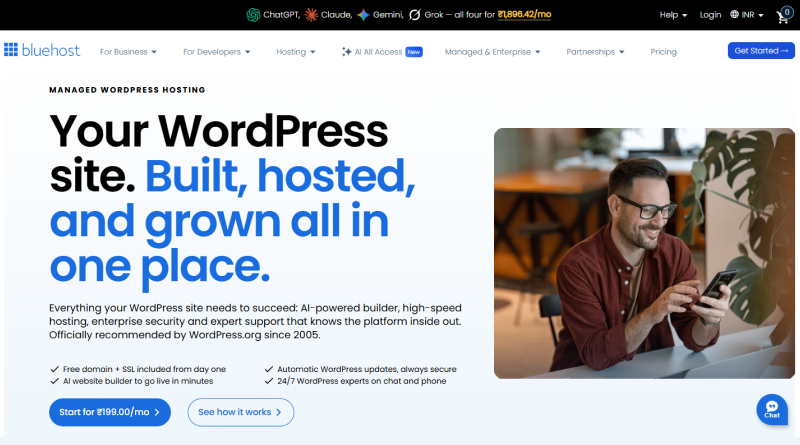Open the AI All Access menu item

pyautogui.click(x=382, y=52)
